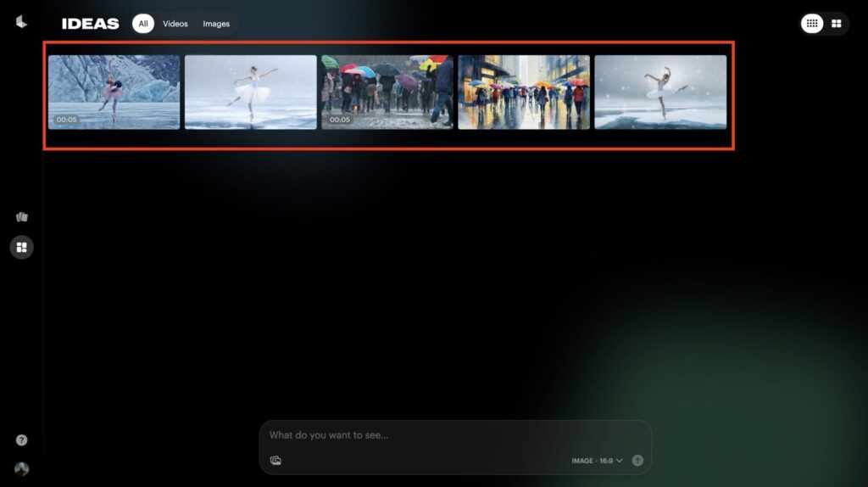Open the second white ballerina image

tap(250, 92)
